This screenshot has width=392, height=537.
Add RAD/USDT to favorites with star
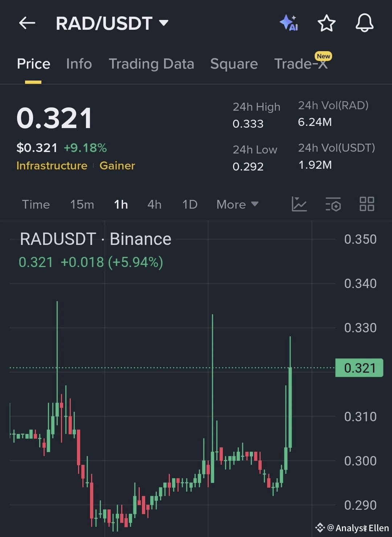[326, 23]
